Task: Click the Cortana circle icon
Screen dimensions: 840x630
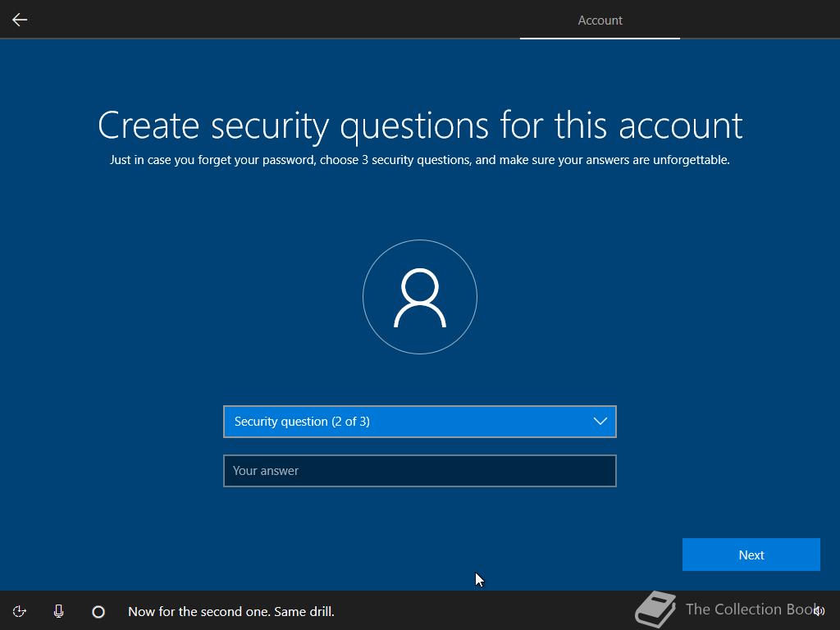Action: click(x=98, y=612)
